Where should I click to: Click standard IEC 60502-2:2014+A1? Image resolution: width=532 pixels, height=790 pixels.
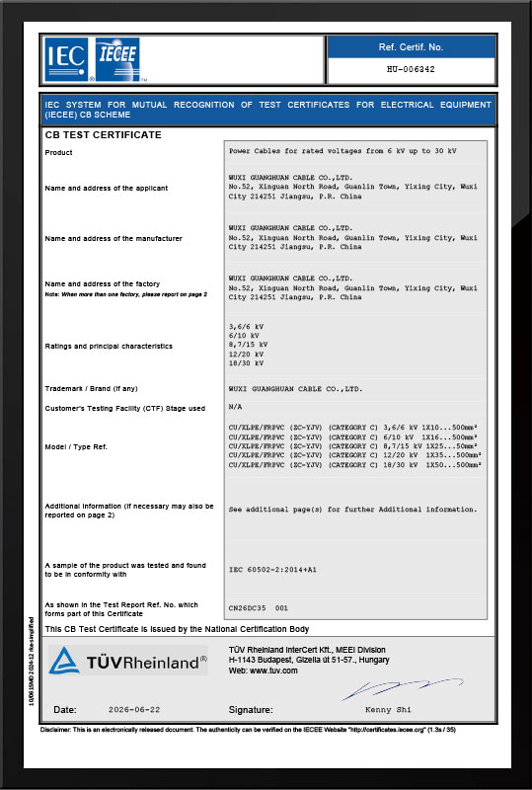click(272, 570)
